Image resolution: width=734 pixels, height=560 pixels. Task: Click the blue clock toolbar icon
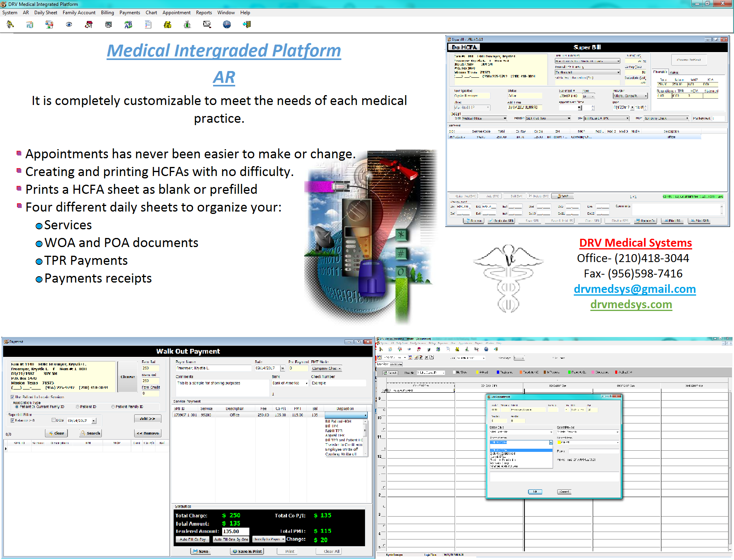click(227, 24)
